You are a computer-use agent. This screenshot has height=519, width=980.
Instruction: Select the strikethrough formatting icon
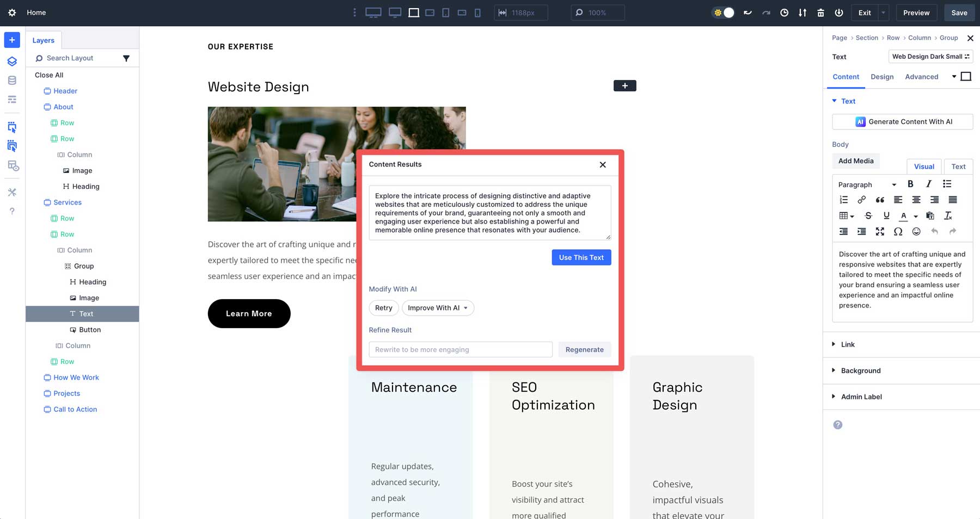tap(868, 215)
